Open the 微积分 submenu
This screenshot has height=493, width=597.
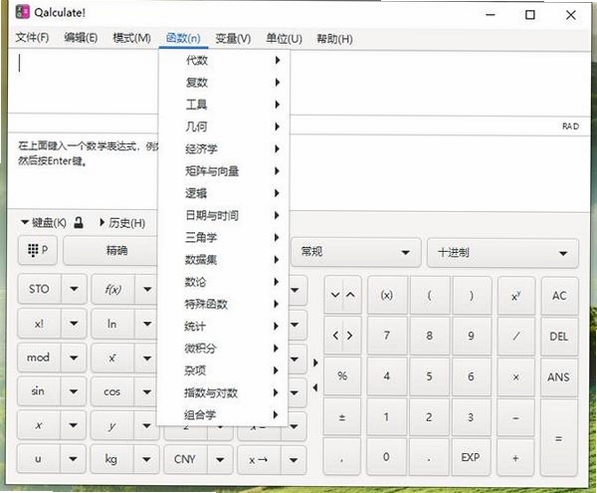coord(223,348)
